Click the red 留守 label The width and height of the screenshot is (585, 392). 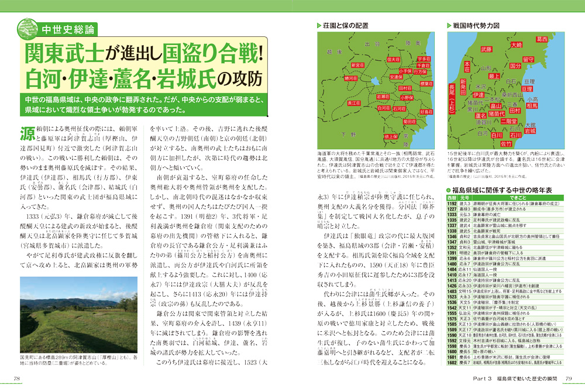pos(528,60)
